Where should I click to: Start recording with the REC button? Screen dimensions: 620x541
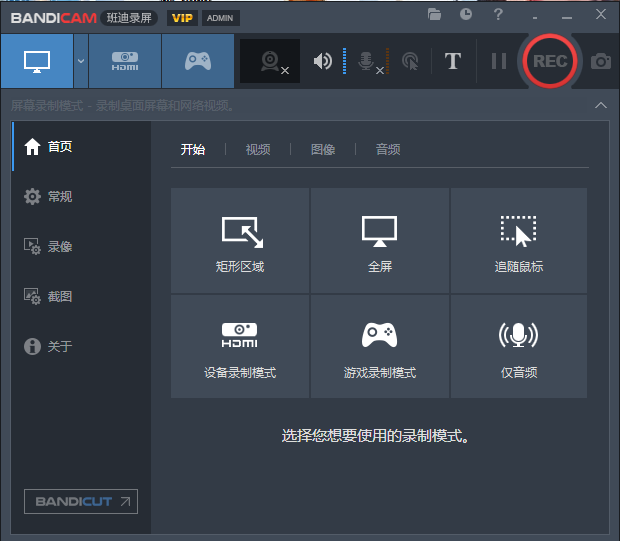550,61
